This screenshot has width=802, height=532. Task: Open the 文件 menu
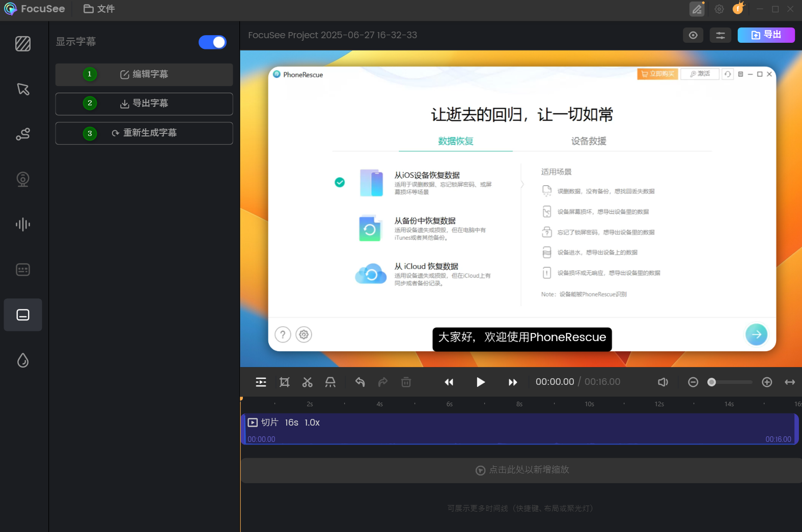coord(99,9)
